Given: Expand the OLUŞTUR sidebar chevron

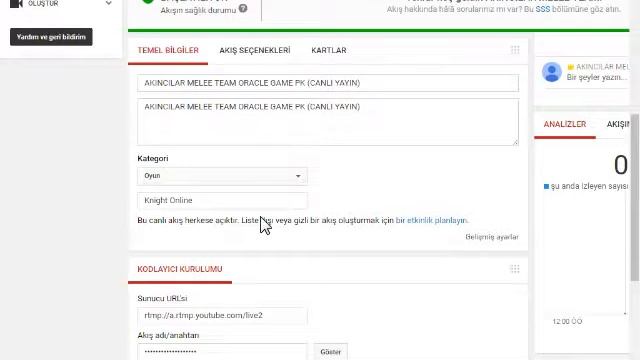Looking at the screenshot, I should 109,3.
